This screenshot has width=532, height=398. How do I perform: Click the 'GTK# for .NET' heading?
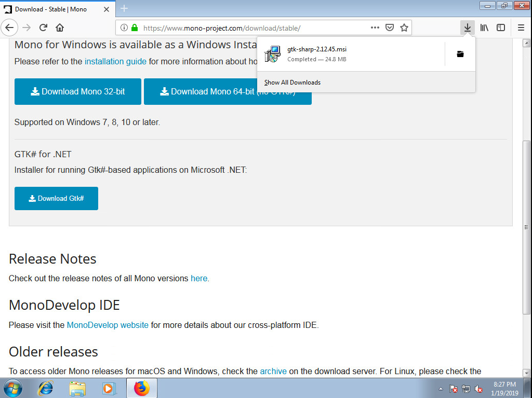[43, 154]
